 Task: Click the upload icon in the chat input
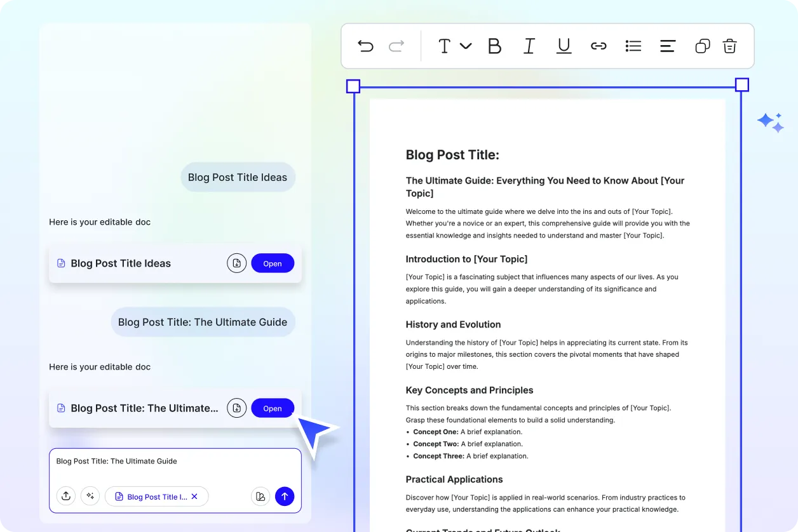tap(66, 496)
